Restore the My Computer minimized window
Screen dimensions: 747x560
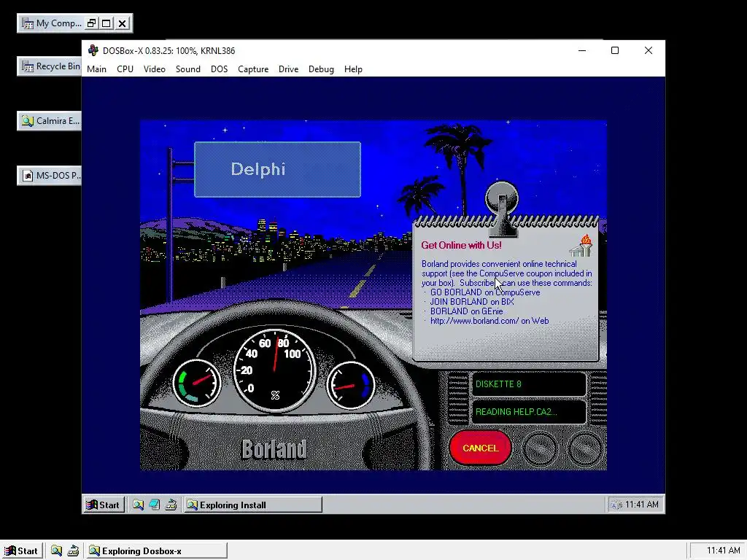coord(91,23)
